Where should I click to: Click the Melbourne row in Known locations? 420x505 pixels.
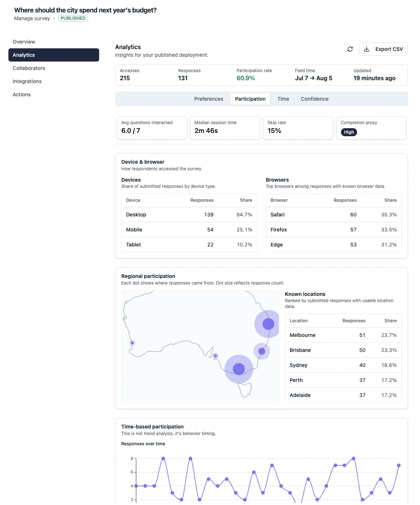click(x=343, y=335)
